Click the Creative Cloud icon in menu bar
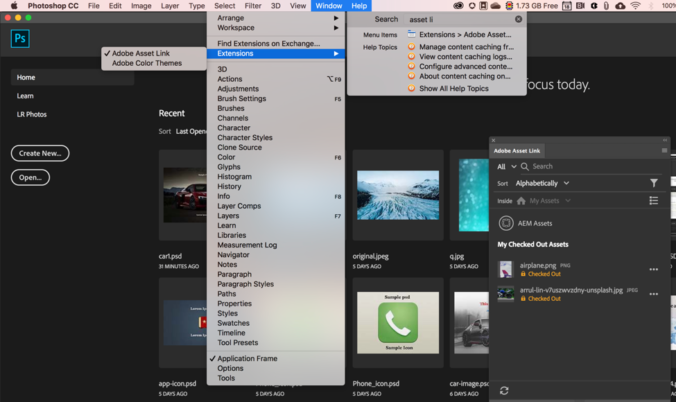 click(458, 6)
